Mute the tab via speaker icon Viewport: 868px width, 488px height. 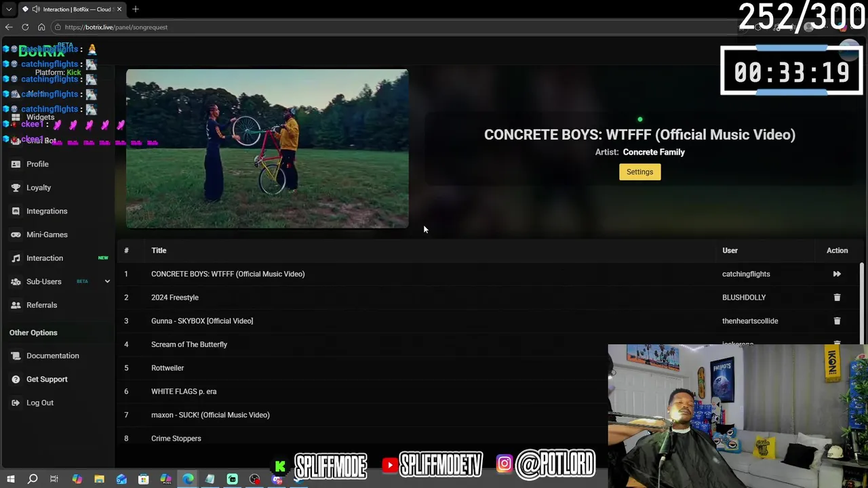pyautogui.click(x=35, y=9)
